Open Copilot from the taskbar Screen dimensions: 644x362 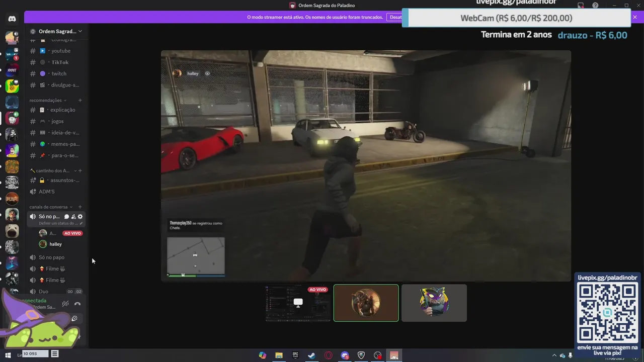(x=263, y=355)
